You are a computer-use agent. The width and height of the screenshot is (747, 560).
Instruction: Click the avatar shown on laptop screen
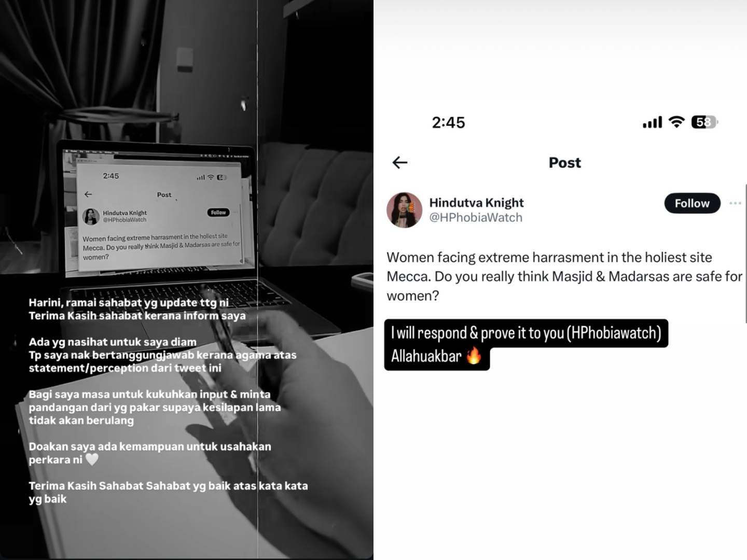91,216
